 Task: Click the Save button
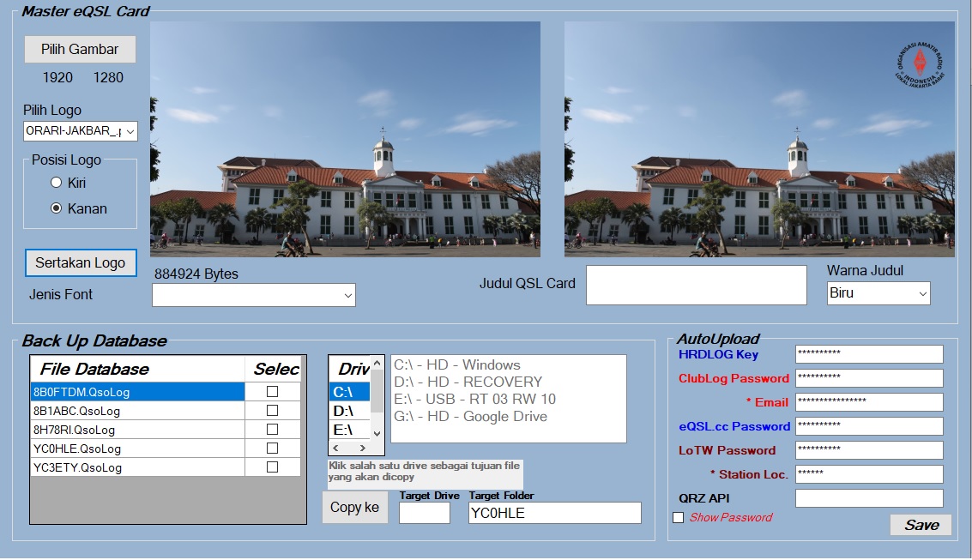[921, 526]
